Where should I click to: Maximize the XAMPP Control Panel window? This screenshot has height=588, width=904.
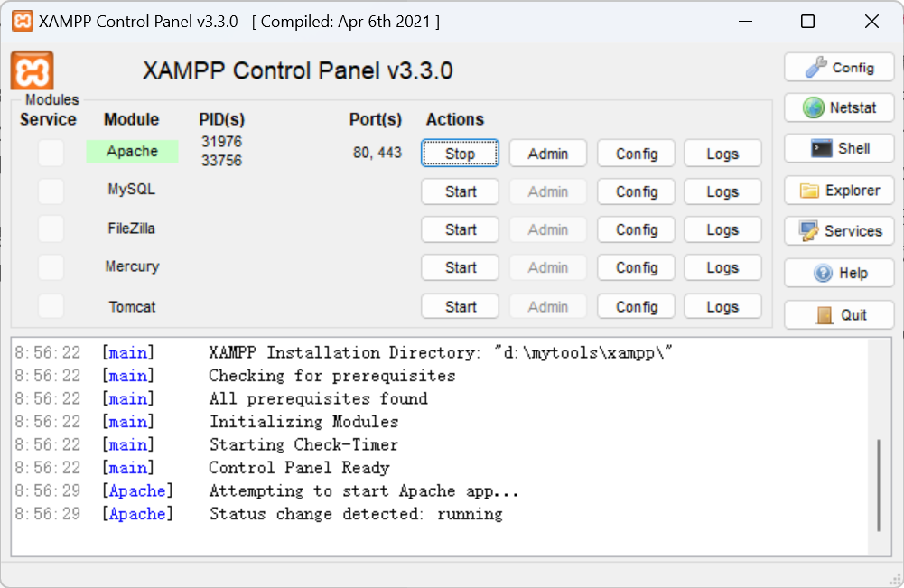(807, 22)
